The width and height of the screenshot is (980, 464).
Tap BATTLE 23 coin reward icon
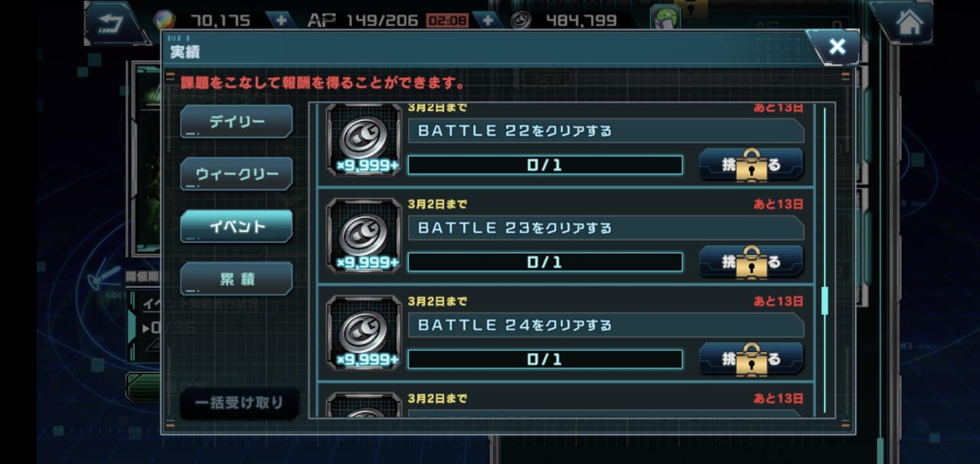364,236
